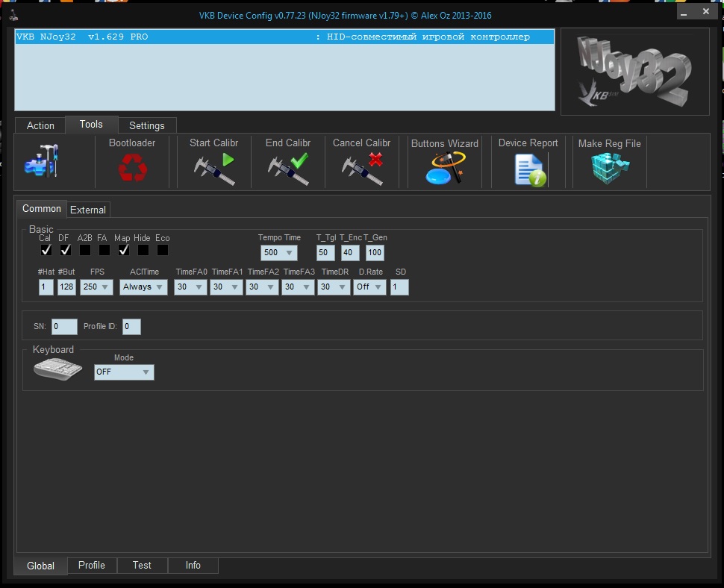Expand the TimeFA3 dropdown
724x588 pixels.
pyautogui.click(x=298, y=287)
